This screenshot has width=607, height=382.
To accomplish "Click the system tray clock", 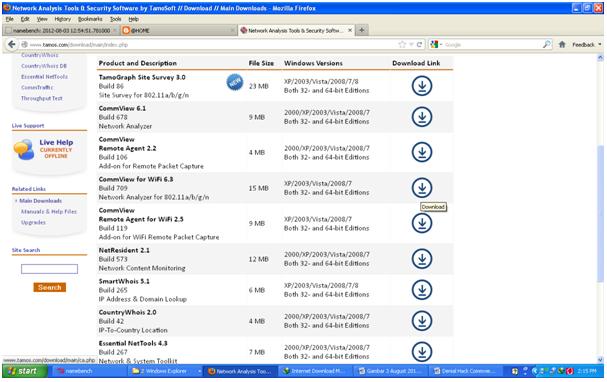I will pyautogui.click(x=587, y=371).
